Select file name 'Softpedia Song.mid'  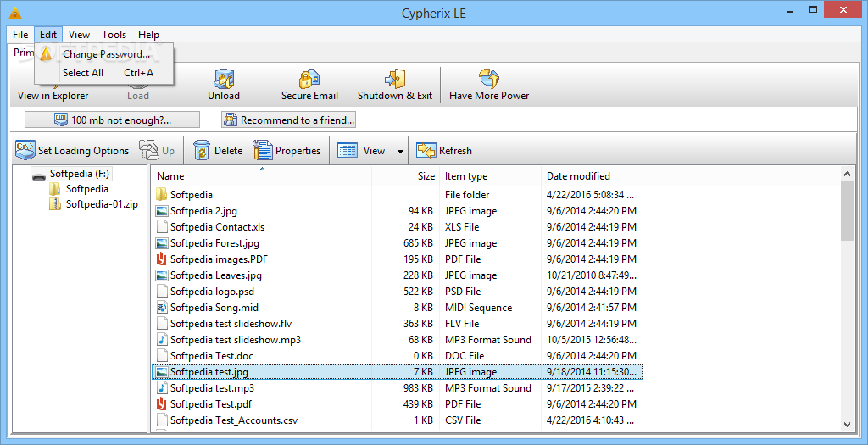coord(214,307)
